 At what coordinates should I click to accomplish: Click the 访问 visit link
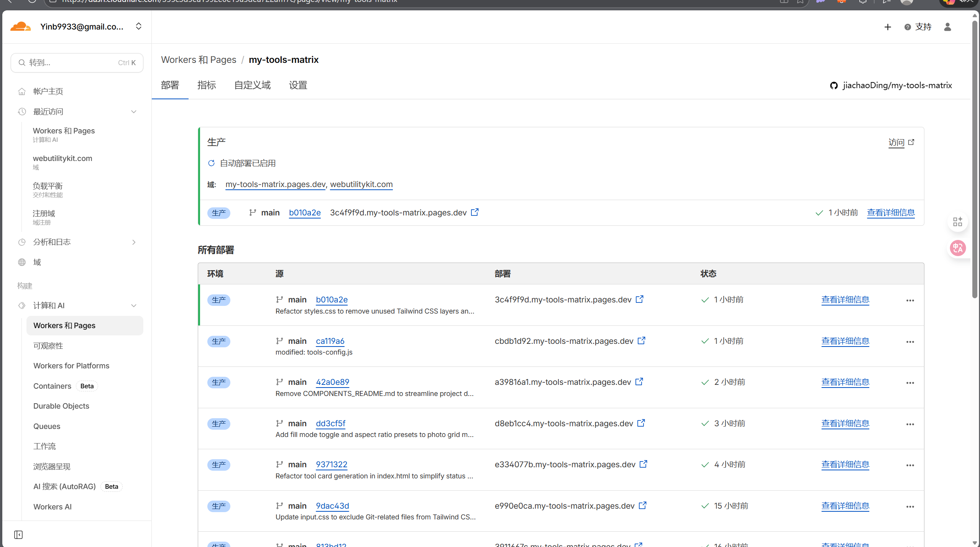901,142
